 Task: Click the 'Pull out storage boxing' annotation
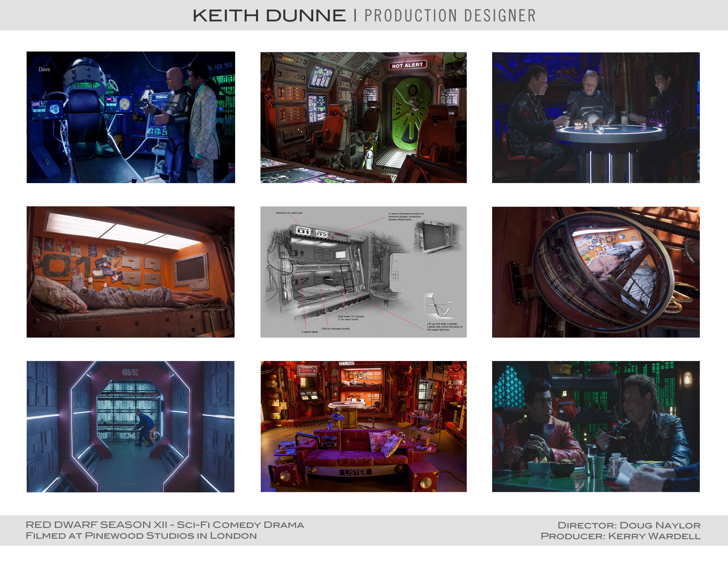(x=335, y=329)
